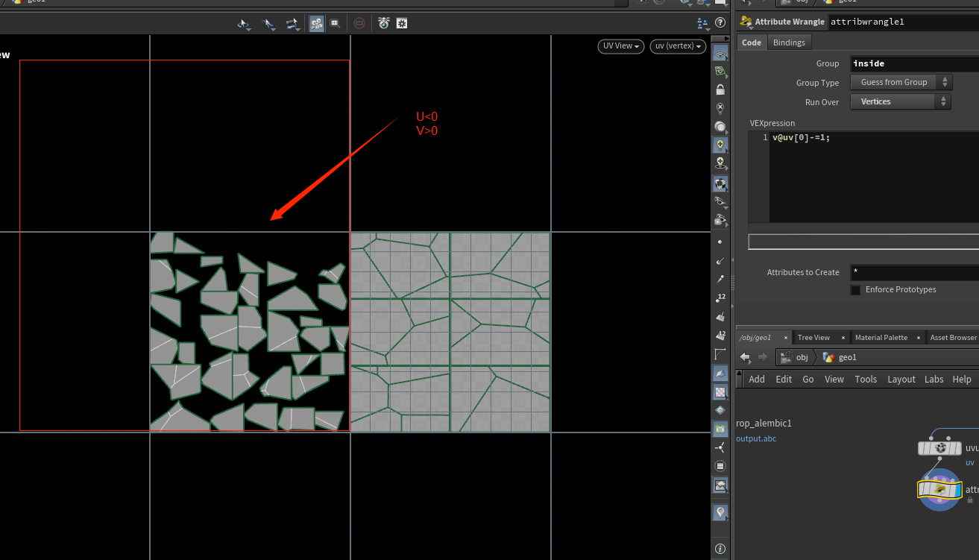The height and width of the screenshot is (560, 979).
Task: Open the viewport help question mark
Action: (x=720, y=23)
